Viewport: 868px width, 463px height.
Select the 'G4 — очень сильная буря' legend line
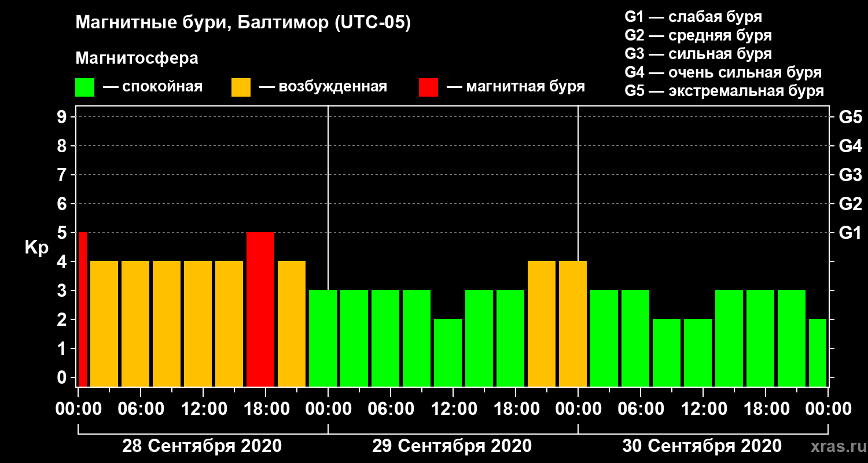pyautogui.click(x=723, y=72)
